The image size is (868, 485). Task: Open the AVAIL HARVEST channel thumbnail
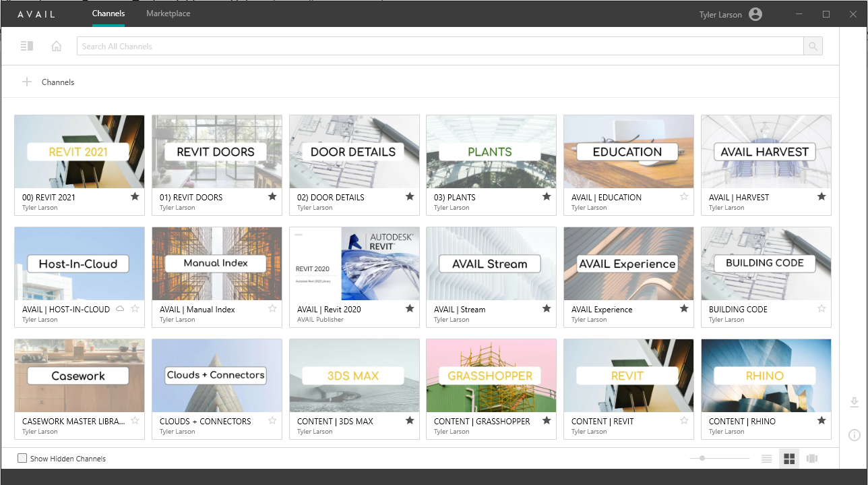(766, 152)
